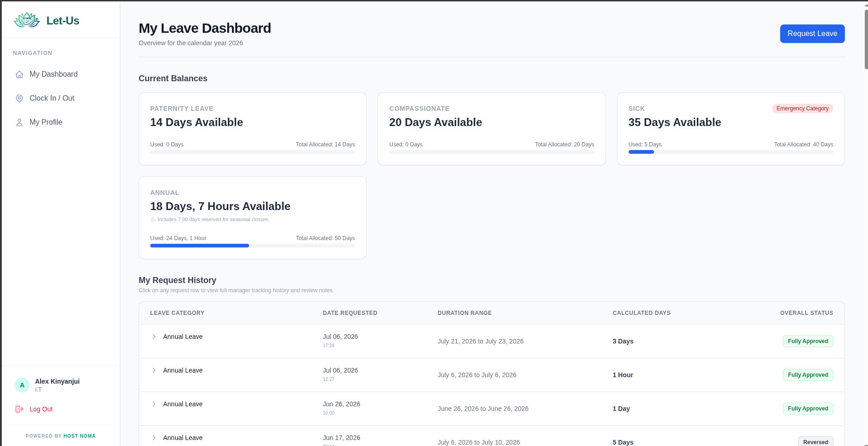The width and height of the screenshot is (868, 446).
Task: Click the 35 Days Available sick balance
Action: tap(674, 122)
